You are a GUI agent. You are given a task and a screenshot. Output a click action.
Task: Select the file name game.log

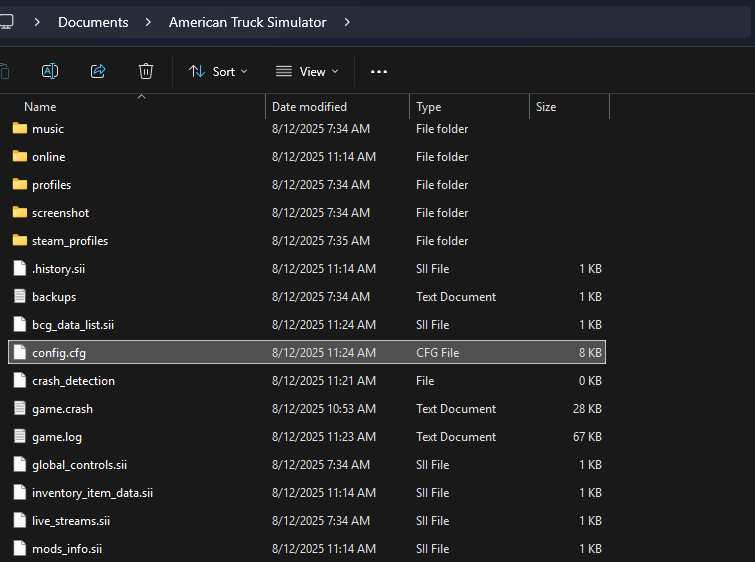pyautogui.click(x=57, y=437)
